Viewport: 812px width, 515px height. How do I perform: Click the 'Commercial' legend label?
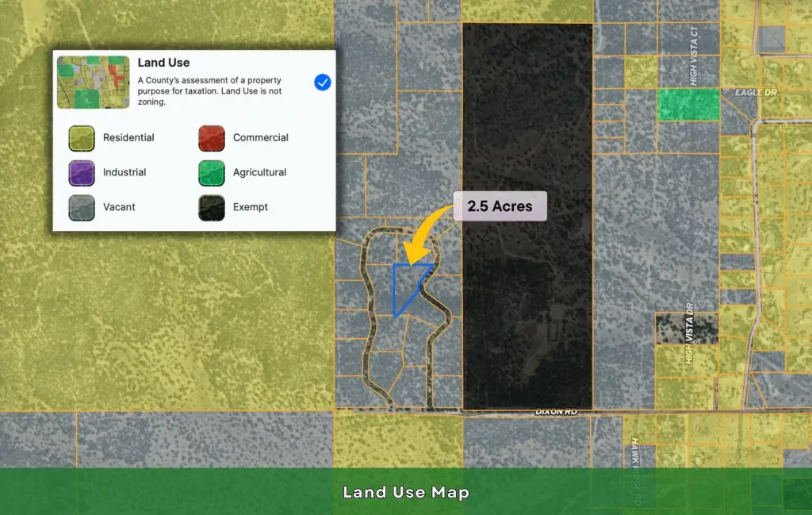(x=260, y=138)
